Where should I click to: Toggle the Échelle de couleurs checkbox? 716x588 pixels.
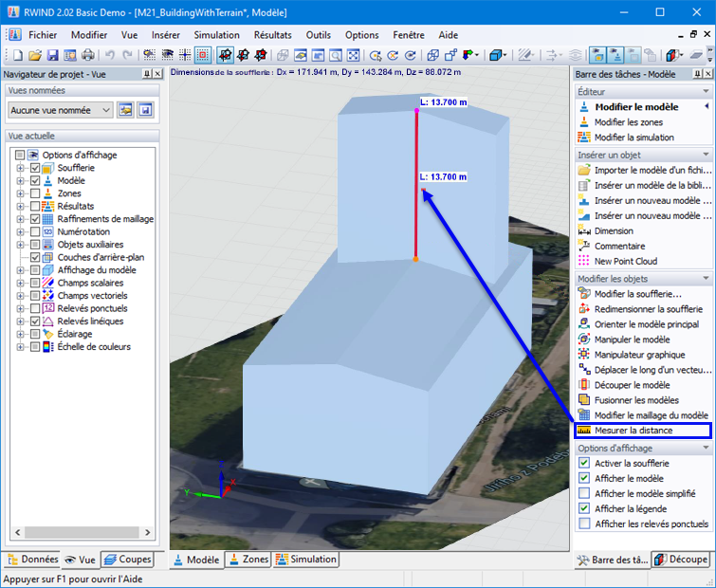35,347
